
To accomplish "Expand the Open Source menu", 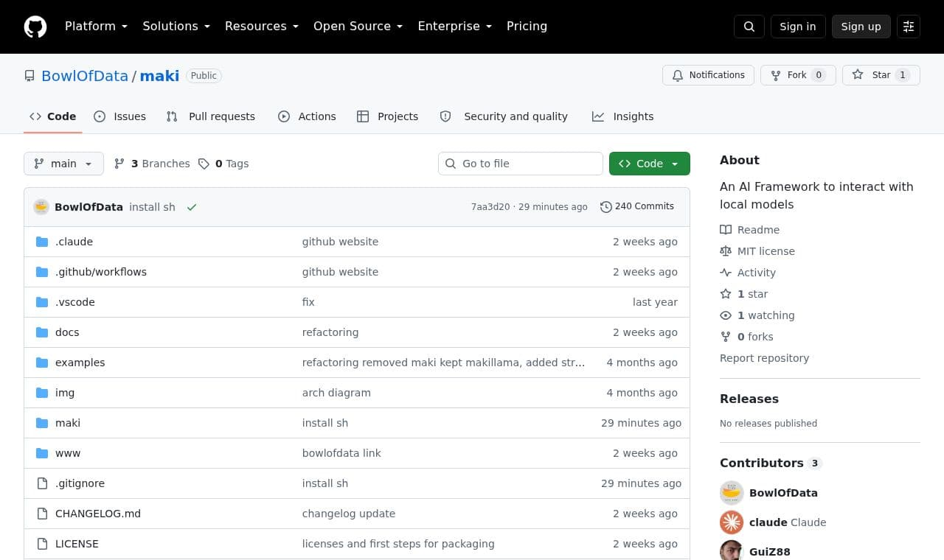I will point(358,27).
